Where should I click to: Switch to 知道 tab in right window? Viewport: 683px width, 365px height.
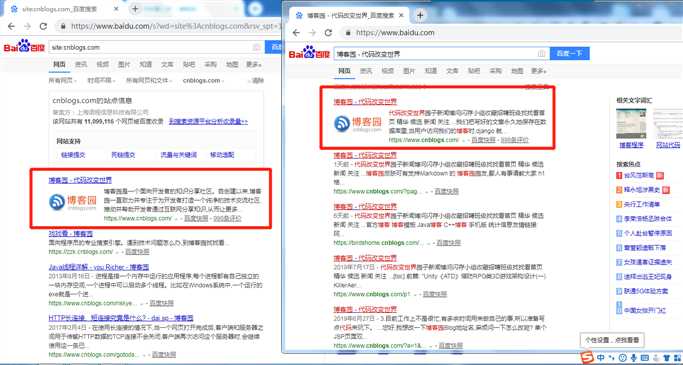tap(431, 71)
